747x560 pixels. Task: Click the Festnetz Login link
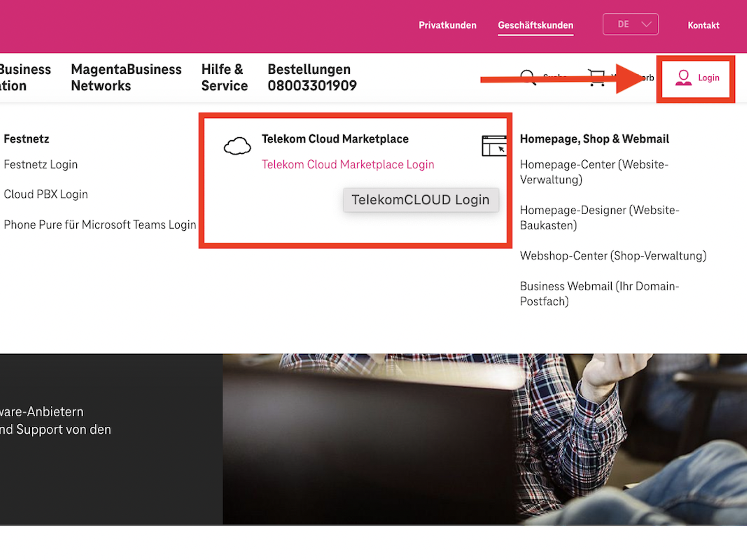coord(40,164)
